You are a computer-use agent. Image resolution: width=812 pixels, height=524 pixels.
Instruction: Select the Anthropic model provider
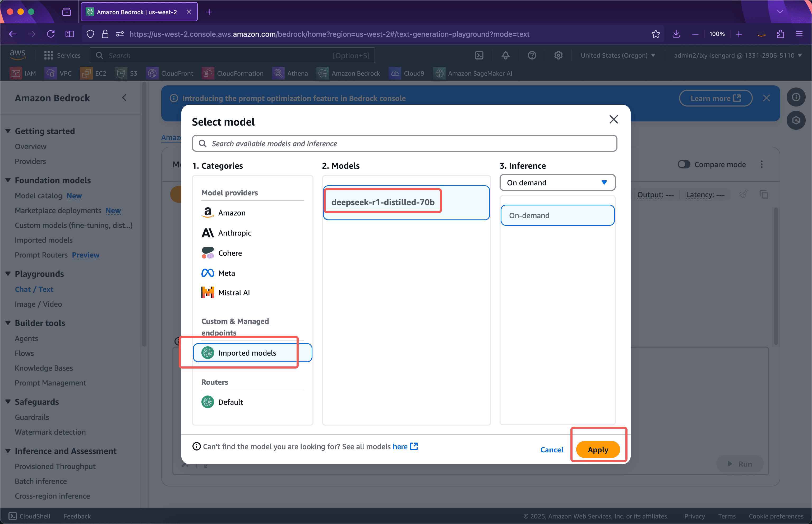click(x=234, y=233)
